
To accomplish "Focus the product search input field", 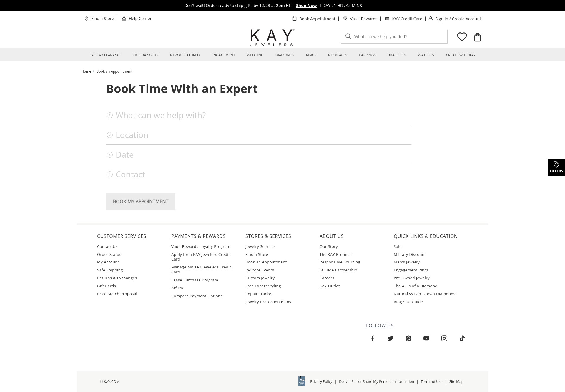I will [x=394, y=36].
